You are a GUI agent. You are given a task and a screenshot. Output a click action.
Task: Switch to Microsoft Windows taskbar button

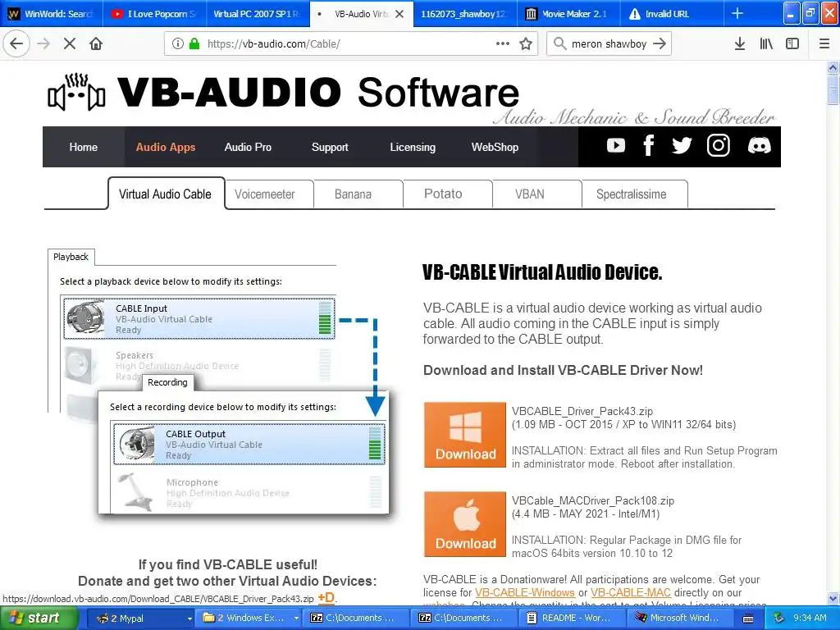coord(681,619)
